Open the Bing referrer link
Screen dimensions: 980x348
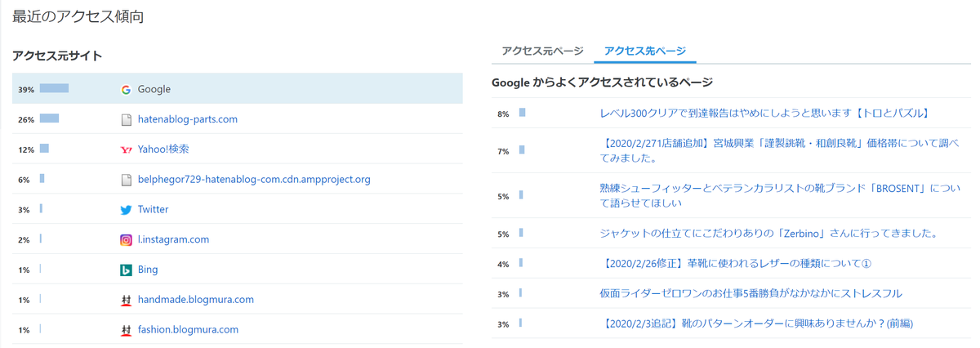point(148,270)
